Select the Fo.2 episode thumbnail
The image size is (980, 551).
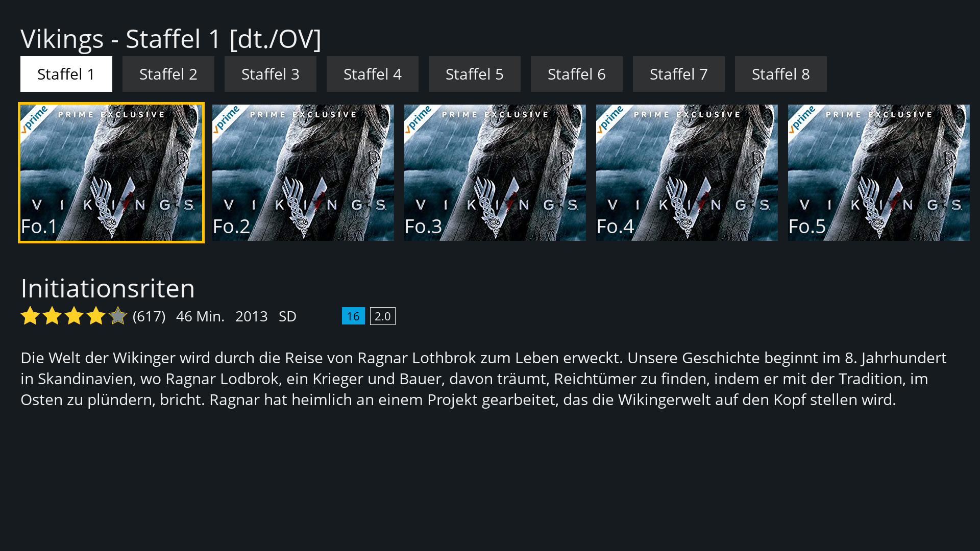(303, 173)
